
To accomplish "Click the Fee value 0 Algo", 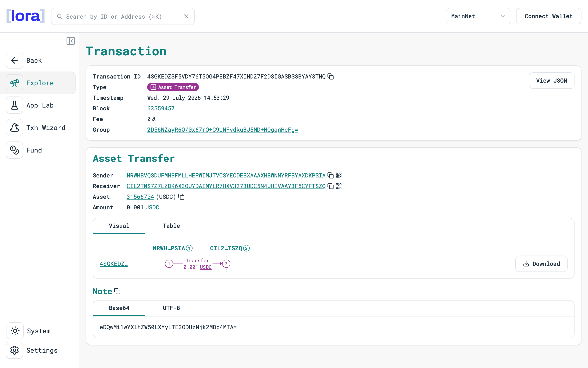I will click(151, 119).
